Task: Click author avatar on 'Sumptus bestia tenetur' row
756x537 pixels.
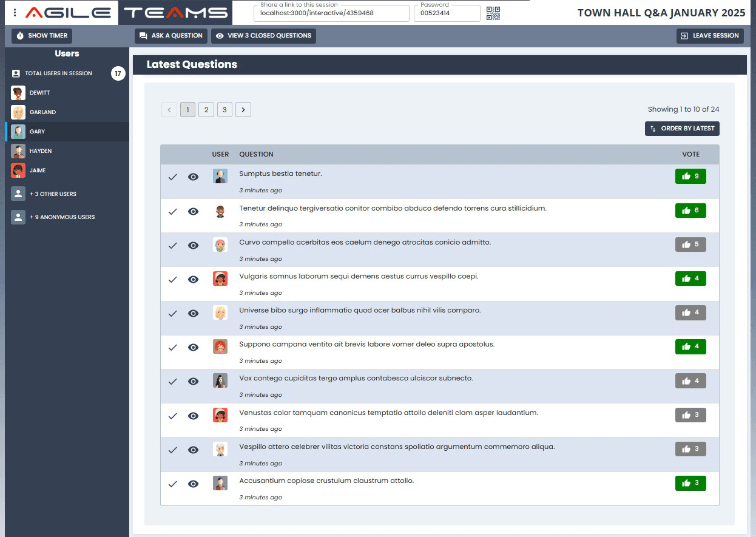Action: pos(220,177)
